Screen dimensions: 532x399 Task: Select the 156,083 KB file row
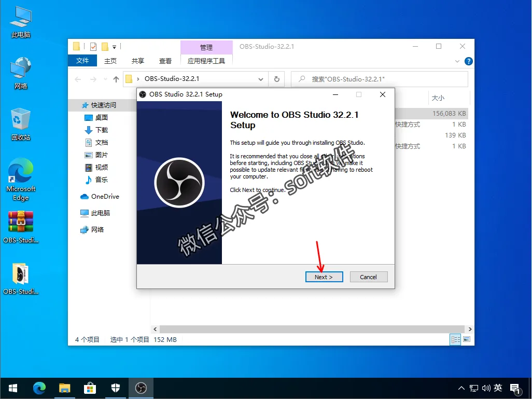(x=431, y=114)
